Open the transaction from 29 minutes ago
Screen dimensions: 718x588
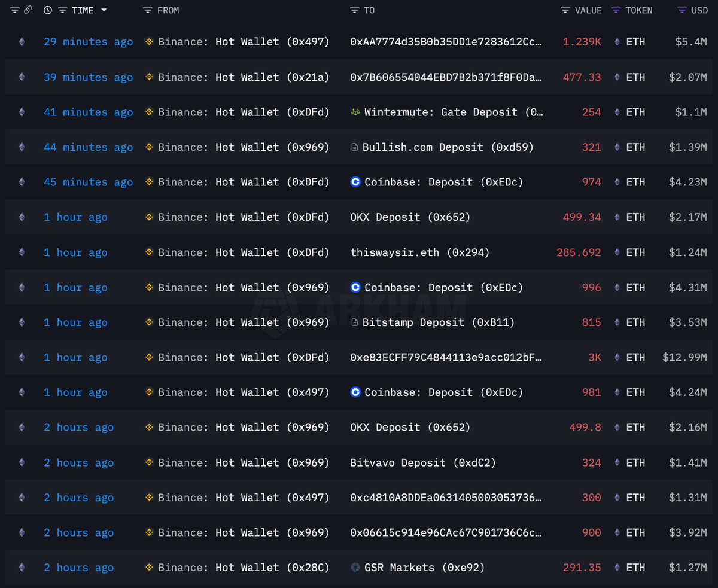[x=88, y=42]
